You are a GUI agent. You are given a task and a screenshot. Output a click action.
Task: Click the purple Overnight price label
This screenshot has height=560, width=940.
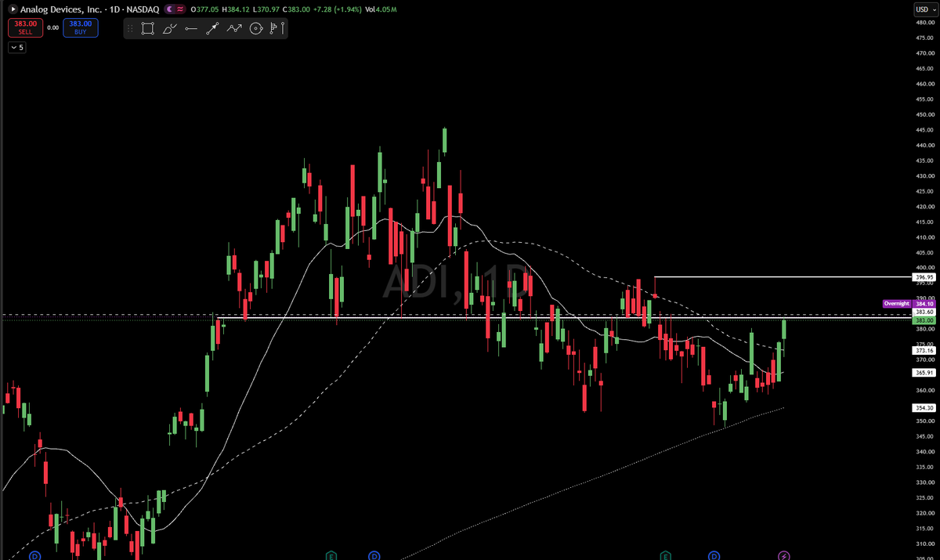896,303
